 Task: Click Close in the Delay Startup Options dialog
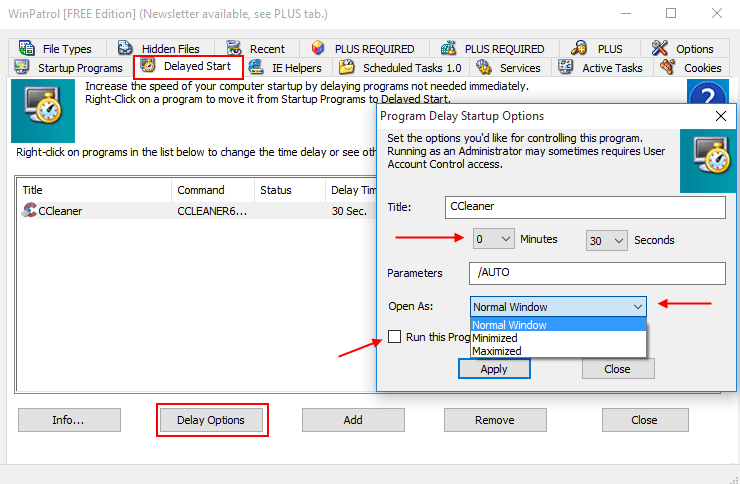point(618,368)
